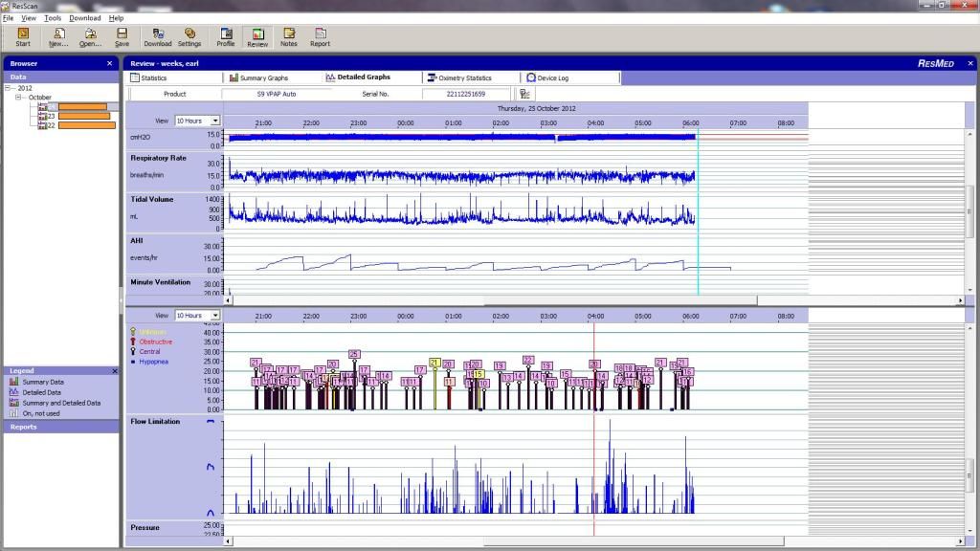This screenshot has width=980, height=551.
Task: Click the Summary and Detailed Data legend icon
Action: (x=13, y=403)
